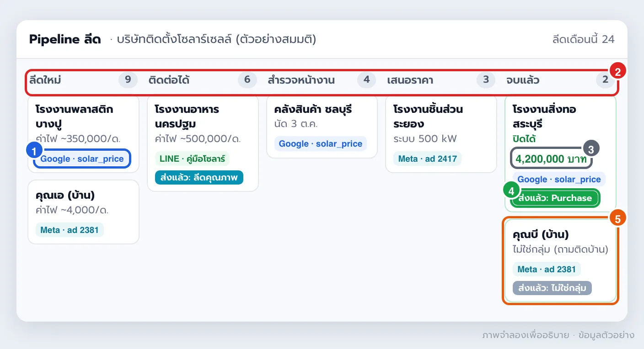Click the "Pipeline ลีด" board title
Image resolution: width=644 pixels, height=349 pixels.
tap(65, 39)
